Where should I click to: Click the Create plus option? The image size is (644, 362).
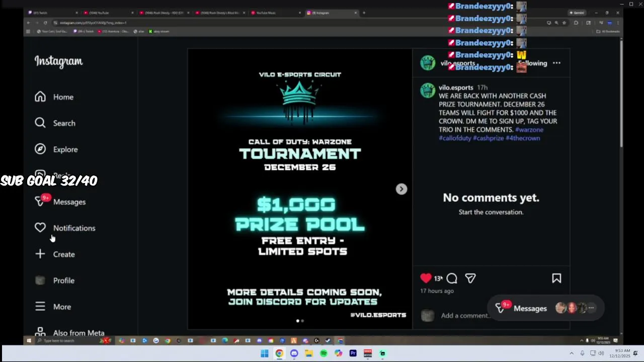(x=54, y=254)
